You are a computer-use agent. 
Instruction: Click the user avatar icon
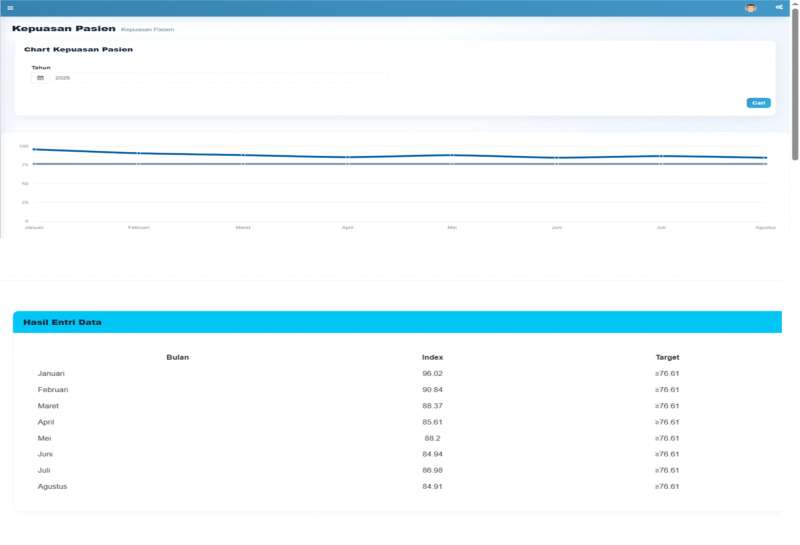click(x=751, y=8)
